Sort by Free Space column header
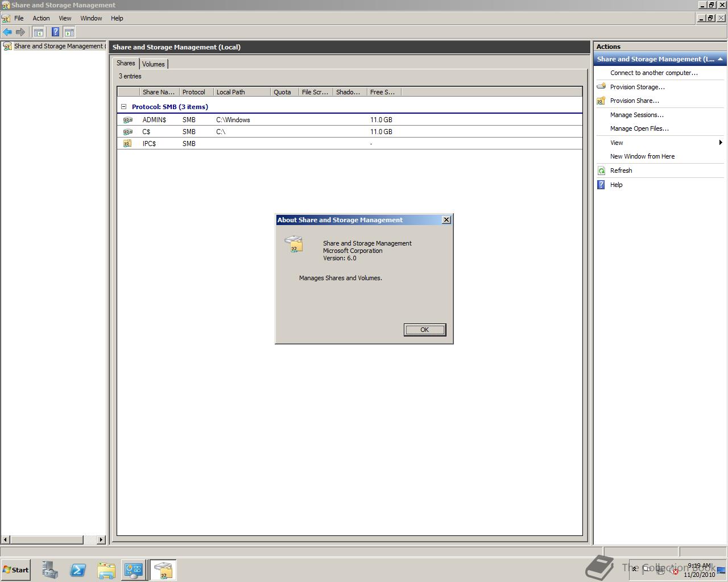 [384, 92]
